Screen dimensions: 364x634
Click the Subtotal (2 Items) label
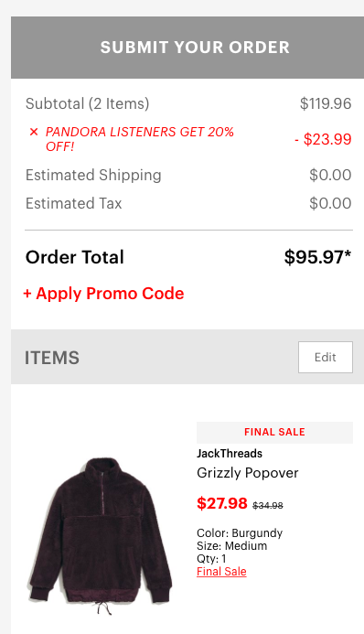point(87,103)
